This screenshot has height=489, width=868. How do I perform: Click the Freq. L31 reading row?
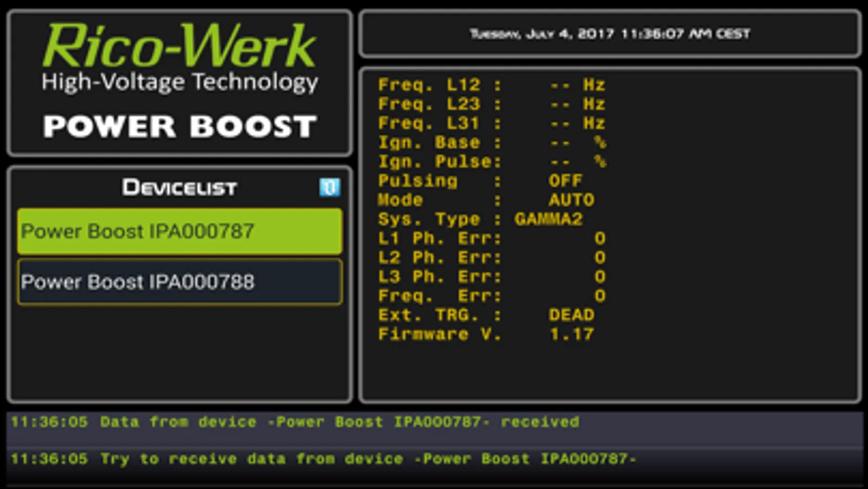click(491, 123)
